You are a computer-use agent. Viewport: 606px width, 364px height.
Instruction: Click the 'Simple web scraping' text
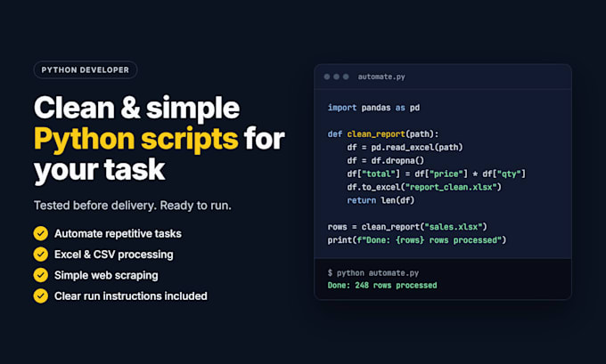pyautogui.click(x=106, y=275)
